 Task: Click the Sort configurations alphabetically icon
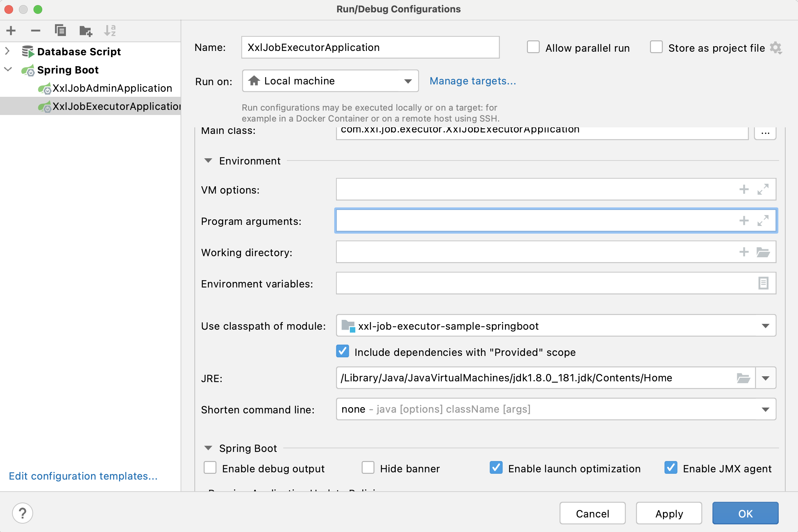110,31
